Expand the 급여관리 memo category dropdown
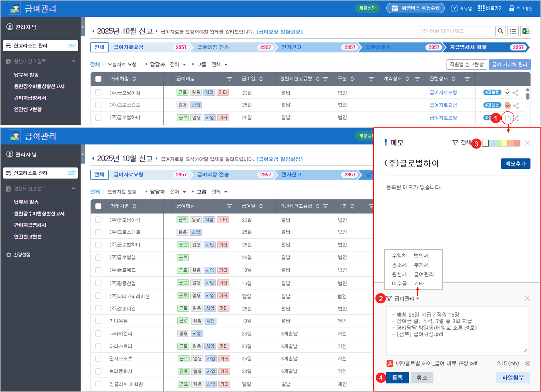This screenshot has height=392, width=541. pyautogui.click(x=417, y=298)
